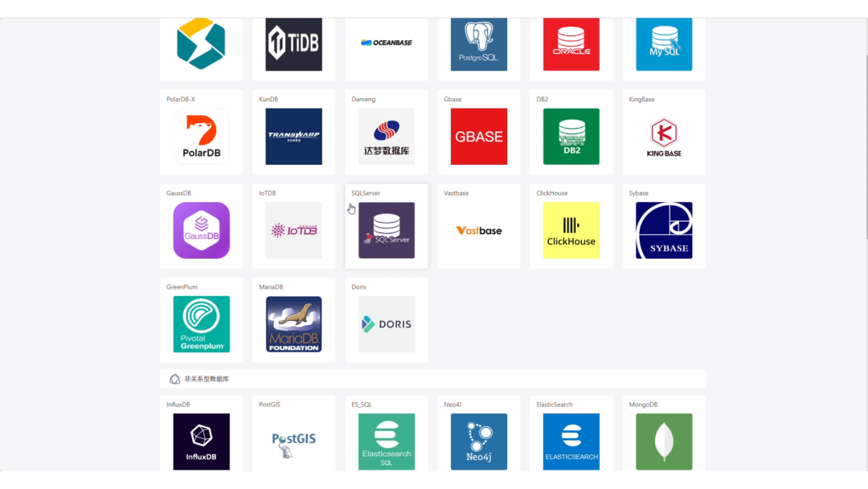Click the InfluxDB label text

pos(178,405)
